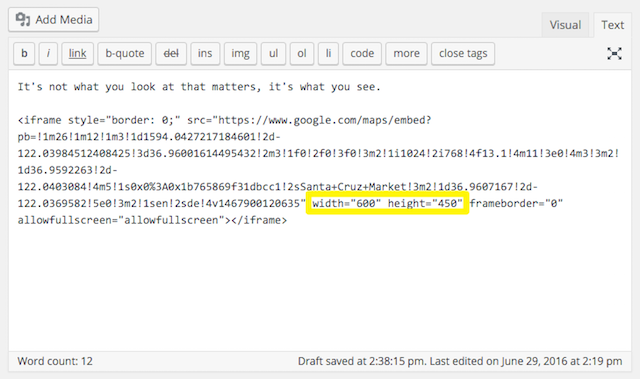Click the Add Media button
Screen dimensions: 640x379
pos(53,20)
